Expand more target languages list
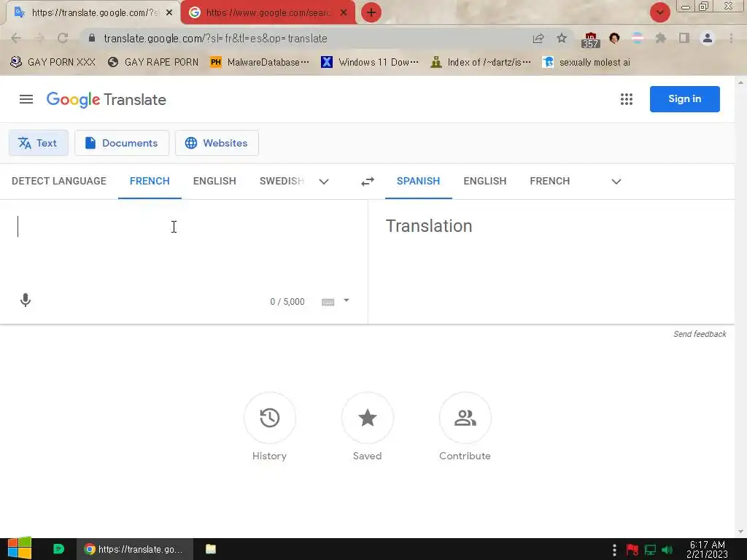 coord(616,182)
